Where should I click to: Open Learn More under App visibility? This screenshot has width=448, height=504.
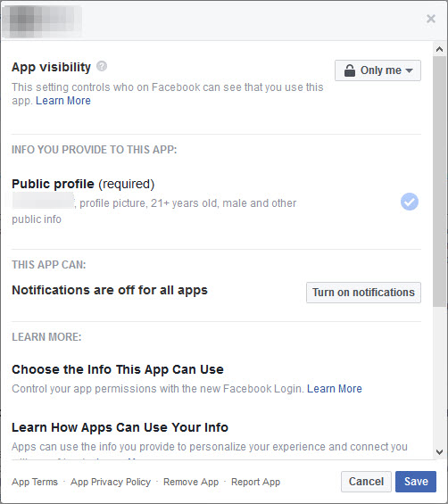[x=63, y=101]
